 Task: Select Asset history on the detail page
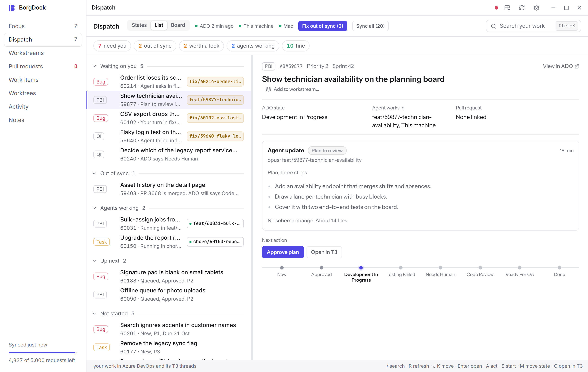point(169,189)
